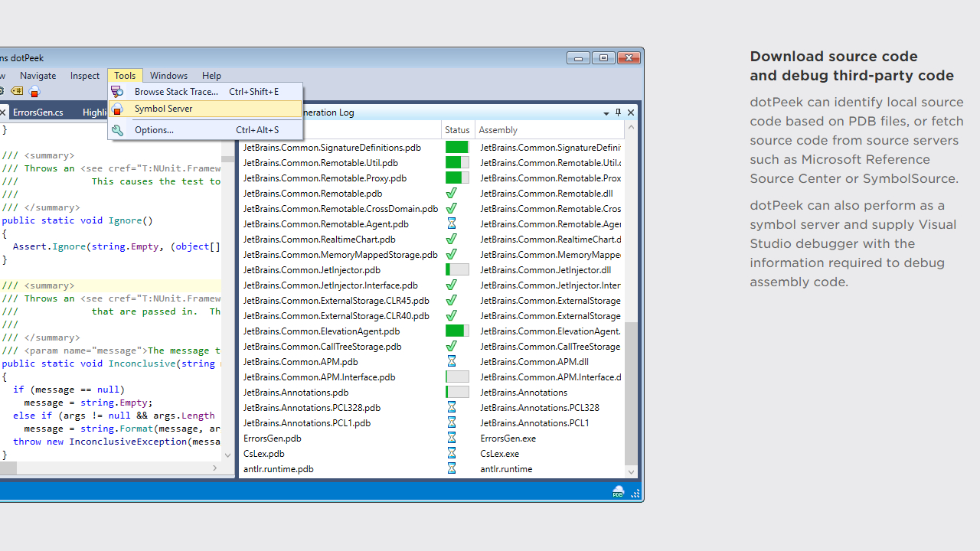Open the generation log panel dropdown arrow
This screenshot has width=980, height=551.
pyautogui.click(x=606, y=113)
